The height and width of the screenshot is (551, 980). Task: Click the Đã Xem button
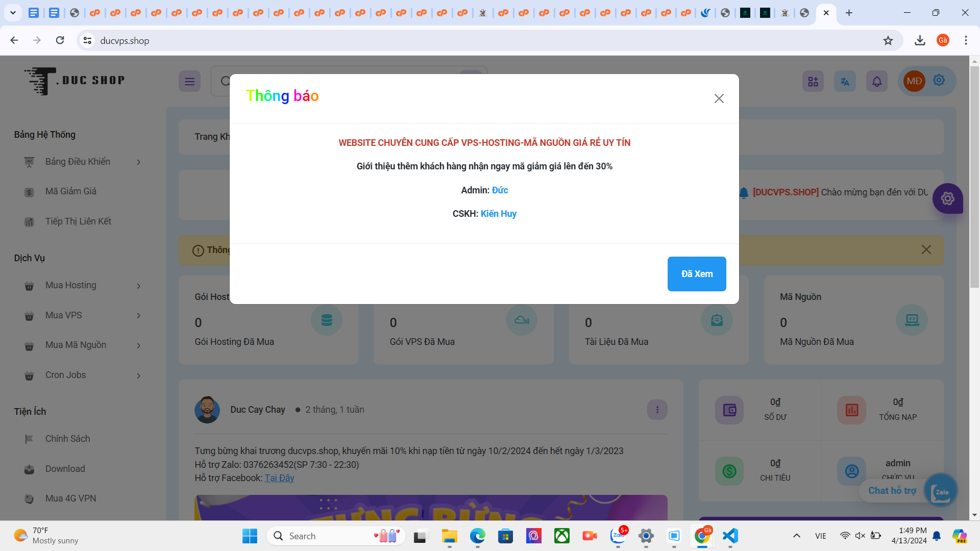[x=696, y=274]
